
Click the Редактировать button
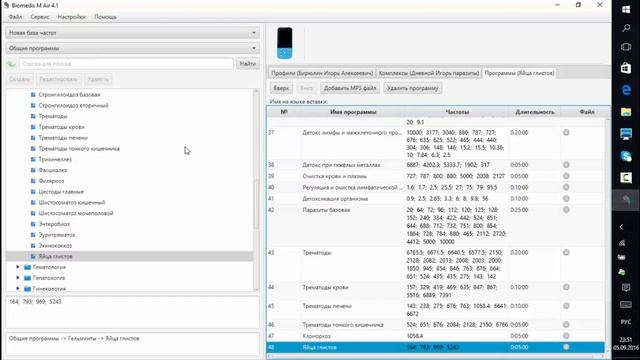point(58,79)
